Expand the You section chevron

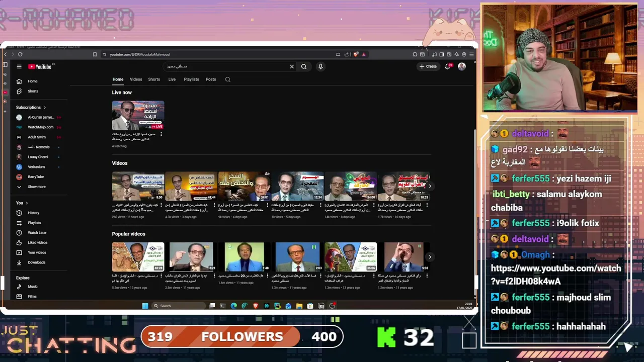(27, 203)
